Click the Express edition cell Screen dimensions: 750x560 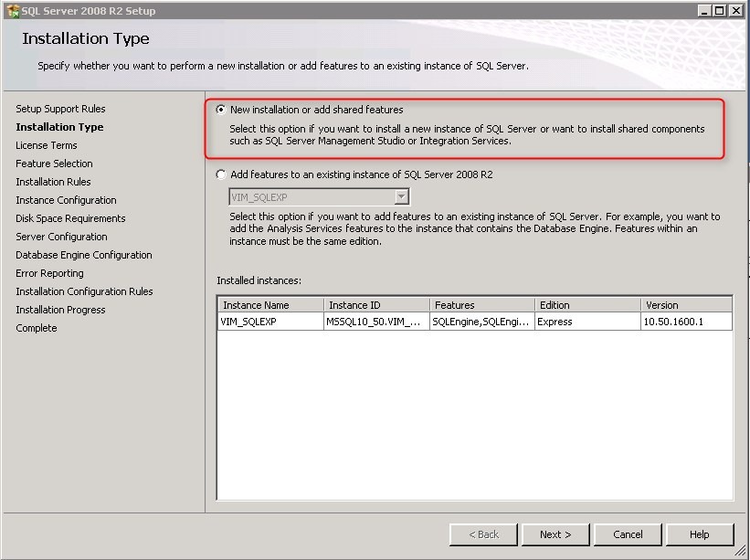(588, 322)
